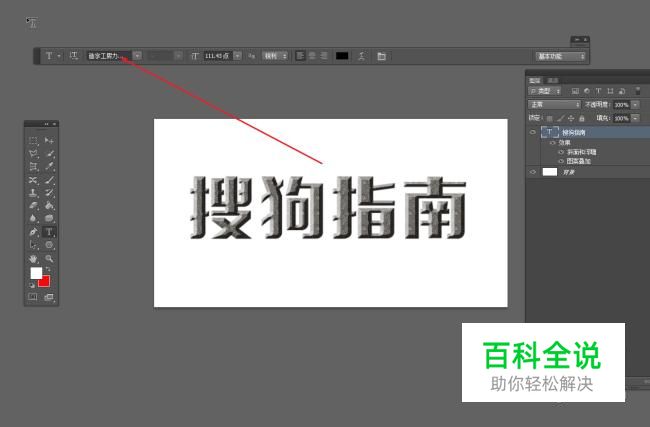This screenshot has width=650, height=427.
Task: Lock layer position
Action: [571, 119]
